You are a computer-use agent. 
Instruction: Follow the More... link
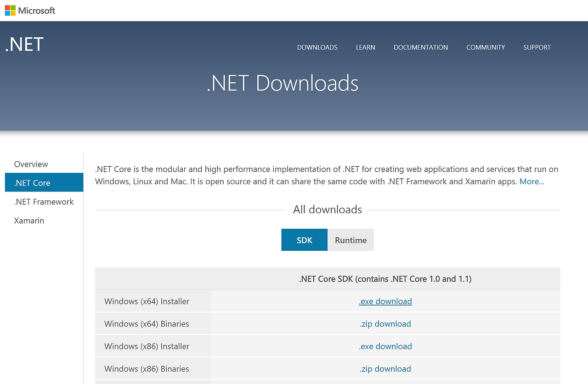[532, 181]
